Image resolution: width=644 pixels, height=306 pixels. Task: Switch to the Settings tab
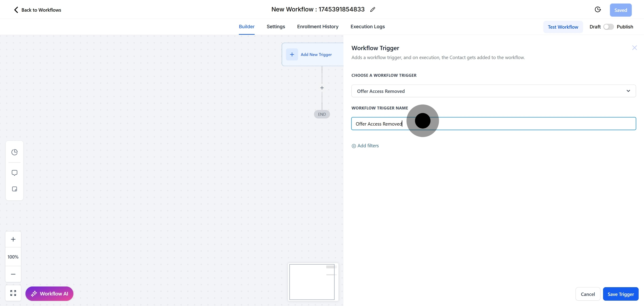tap(275, 26)
